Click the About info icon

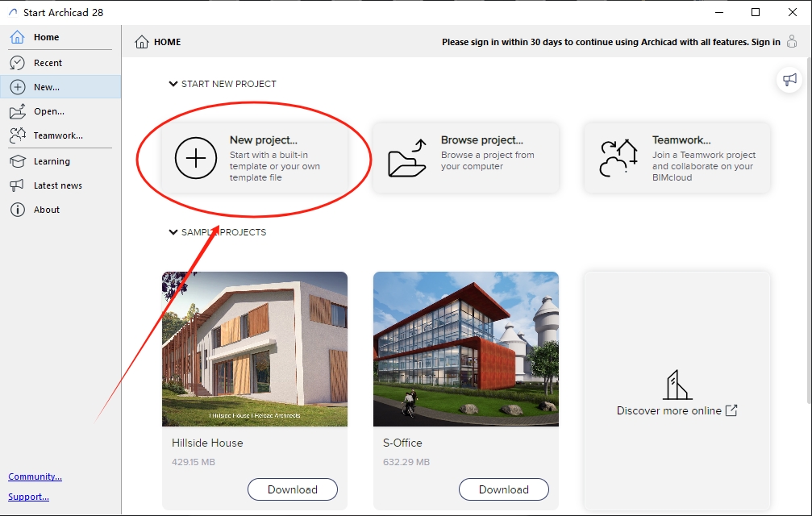(17, 210)
